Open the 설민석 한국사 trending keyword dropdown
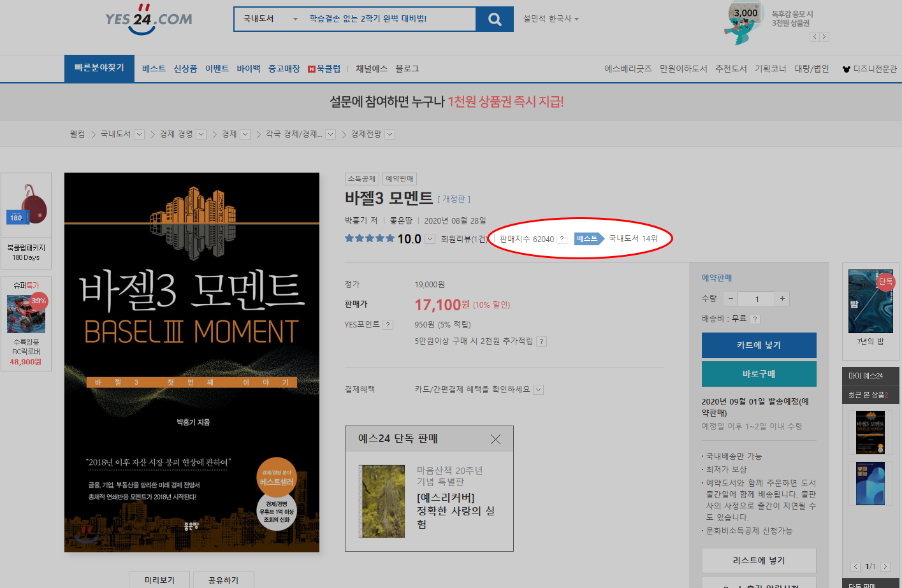The height and width of the screenshot is (588, 902). click(551, 19)
